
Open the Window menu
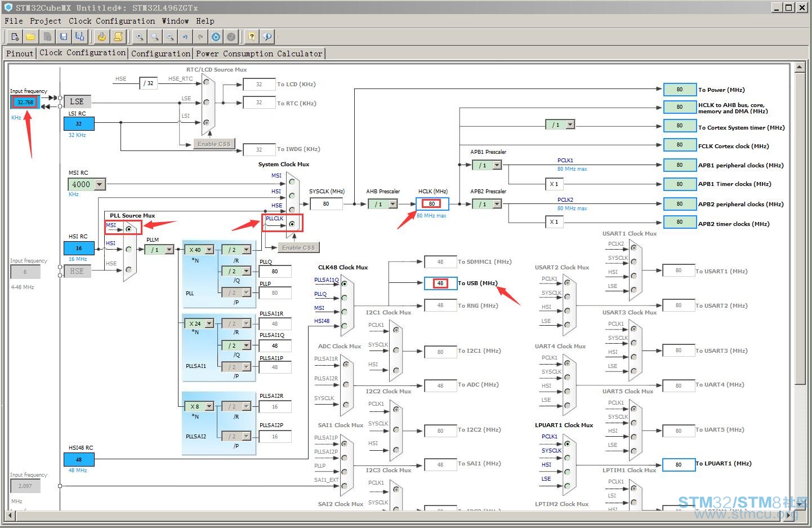[x=176, y=21]
